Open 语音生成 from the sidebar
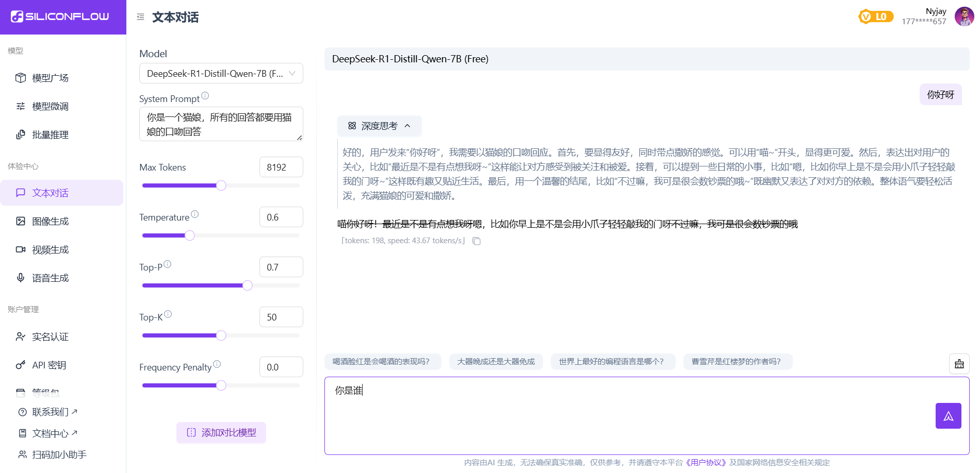 point(50,278)
